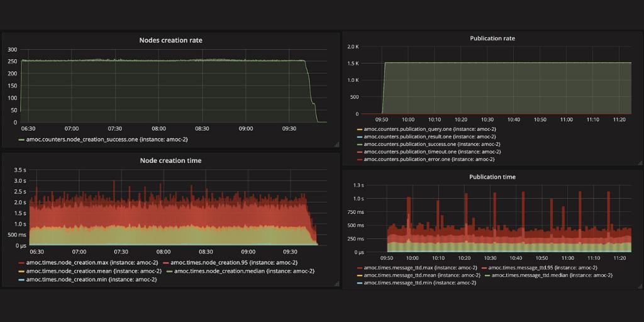Open color picker for node_creation.95 swatch
The image size is (644, 322).
tap(166, 263)
